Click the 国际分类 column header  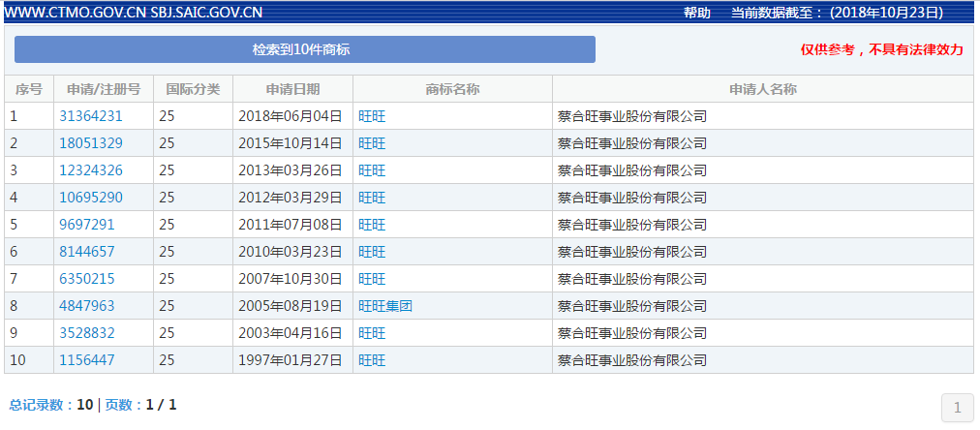pyautogui.click(x=193, y=89)
